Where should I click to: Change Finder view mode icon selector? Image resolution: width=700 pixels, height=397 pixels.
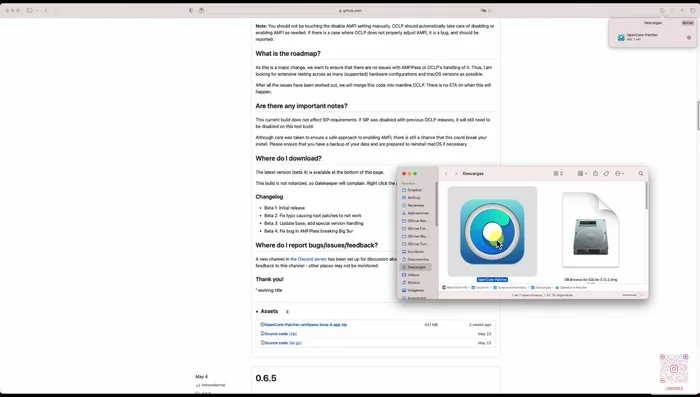558,174
